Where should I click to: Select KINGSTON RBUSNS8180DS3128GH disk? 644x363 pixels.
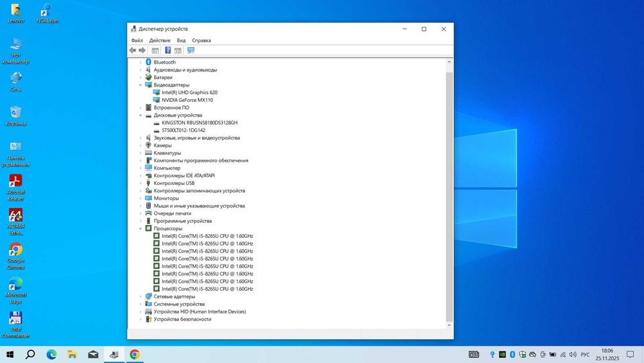click(x=200, y=123)
